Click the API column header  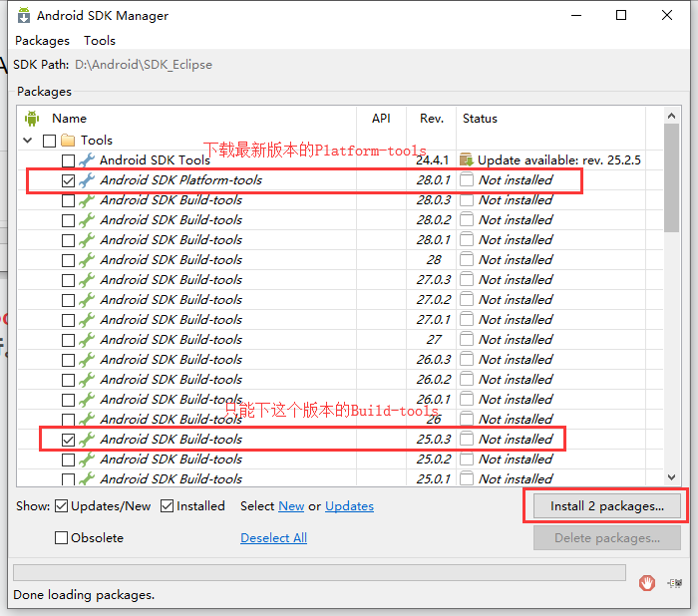pos(381,119)
